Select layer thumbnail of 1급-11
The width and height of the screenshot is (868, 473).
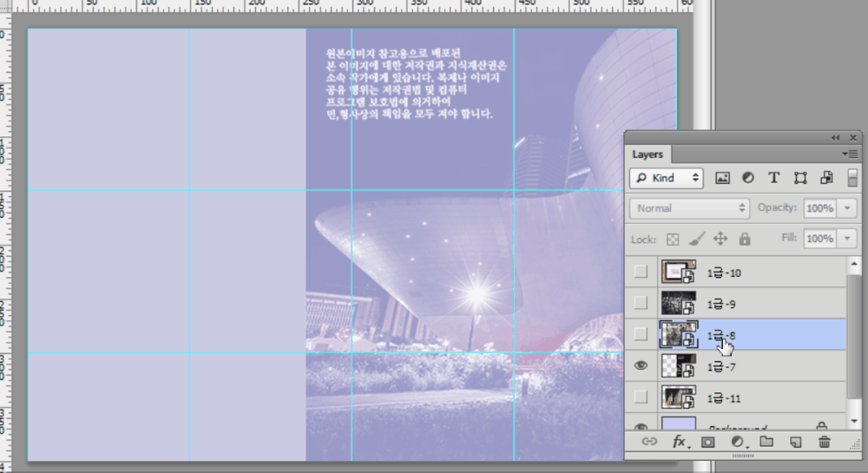679,397
